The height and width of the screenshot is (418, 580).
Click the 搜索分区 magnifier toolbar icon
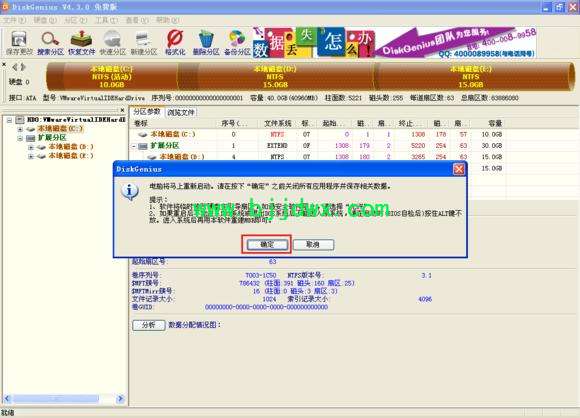click(50, 43)
